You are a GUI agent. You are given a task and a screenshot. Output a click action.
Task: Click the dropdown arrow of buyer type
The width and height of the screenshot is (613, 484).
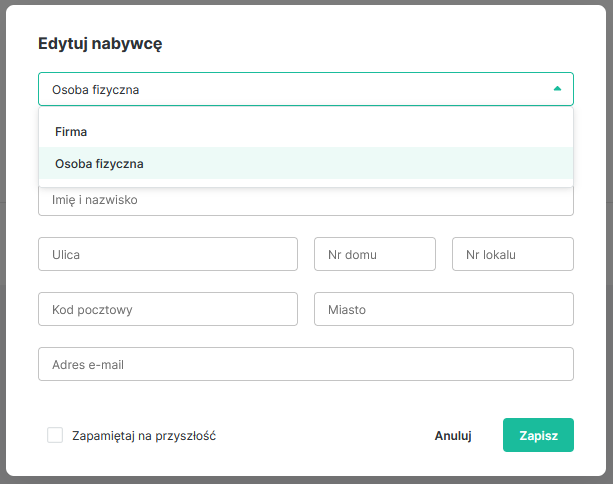557,89
